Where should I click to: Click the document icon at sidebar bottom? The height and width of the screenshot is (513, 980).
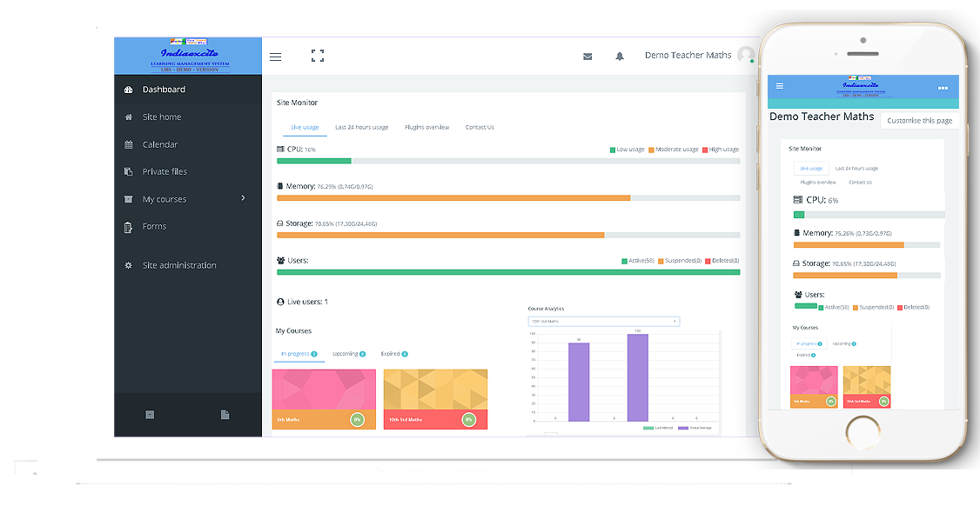[225, 415]
